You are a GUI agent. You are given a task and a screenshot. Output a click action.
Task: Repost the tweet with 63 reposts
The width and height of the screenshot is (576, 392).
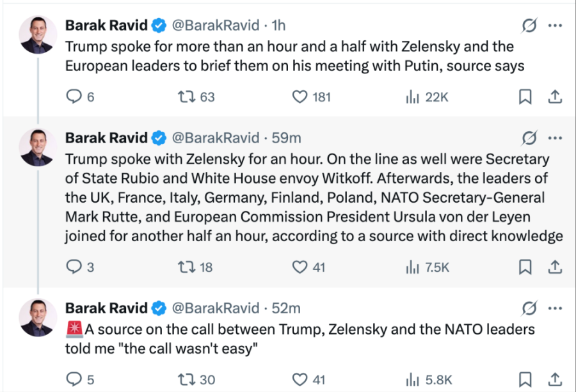tap(186, 97)
